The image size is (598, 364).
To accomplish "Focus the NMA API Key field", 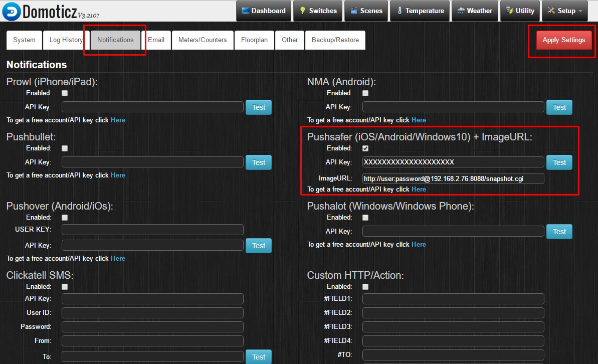I will 453,107.
